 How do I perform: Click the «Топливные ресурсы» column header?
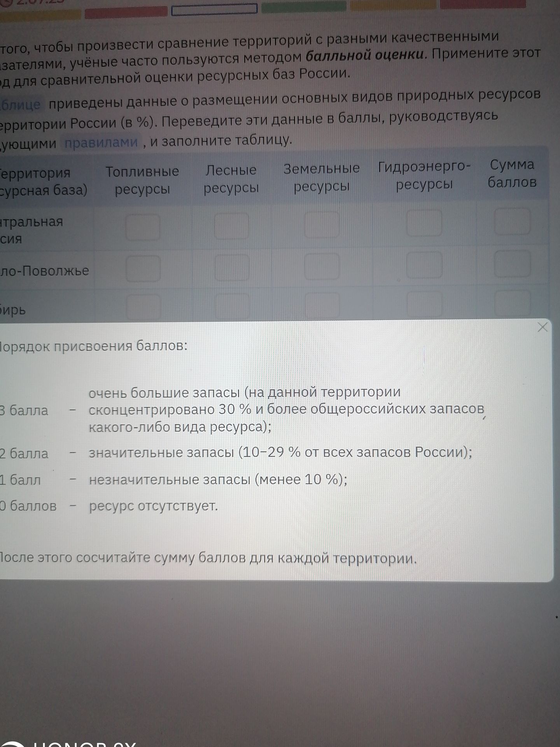pyautogui.click(x=142, y=180)
